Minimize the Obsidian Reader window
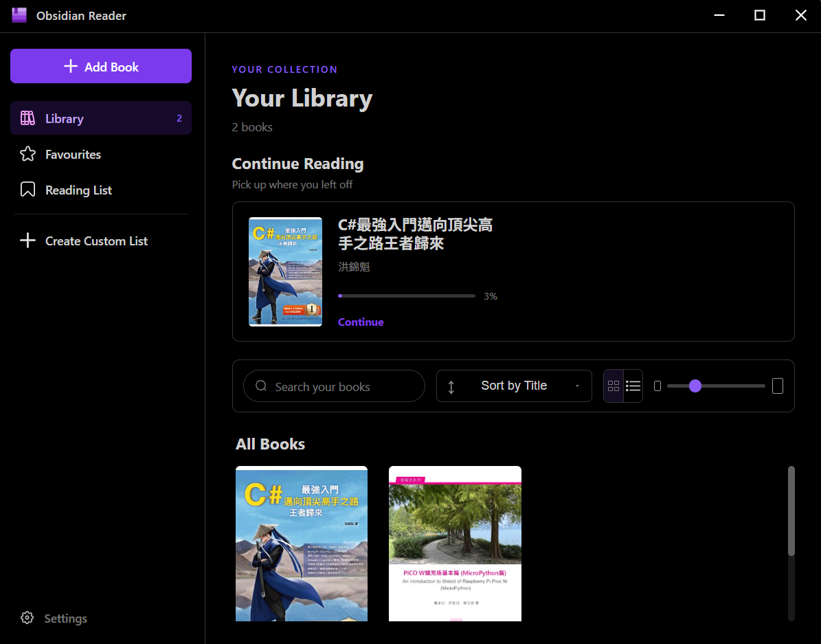 [x=719, y=15]
